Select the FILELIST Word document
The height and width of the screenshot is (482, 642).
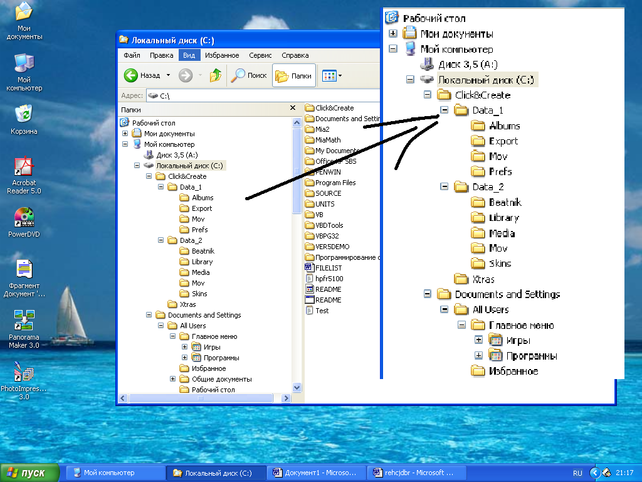329,268
